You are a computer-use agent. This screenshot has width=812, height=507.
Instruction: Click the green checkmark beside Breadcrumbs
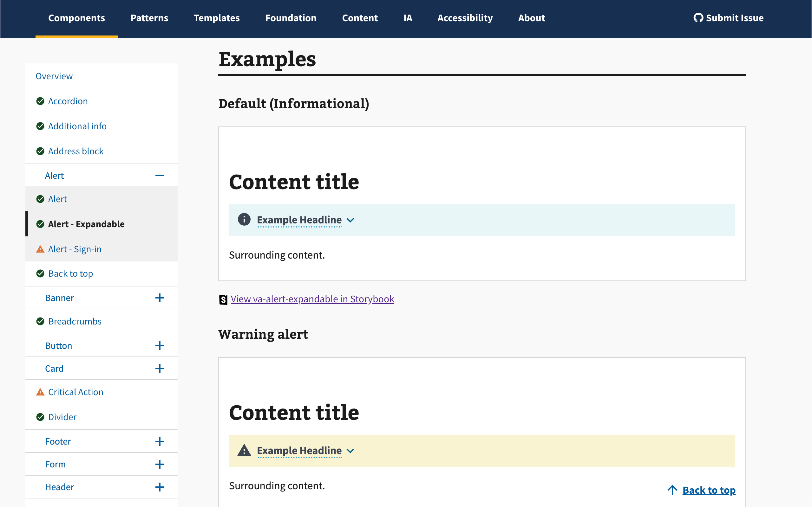click(x=40, y=321)
